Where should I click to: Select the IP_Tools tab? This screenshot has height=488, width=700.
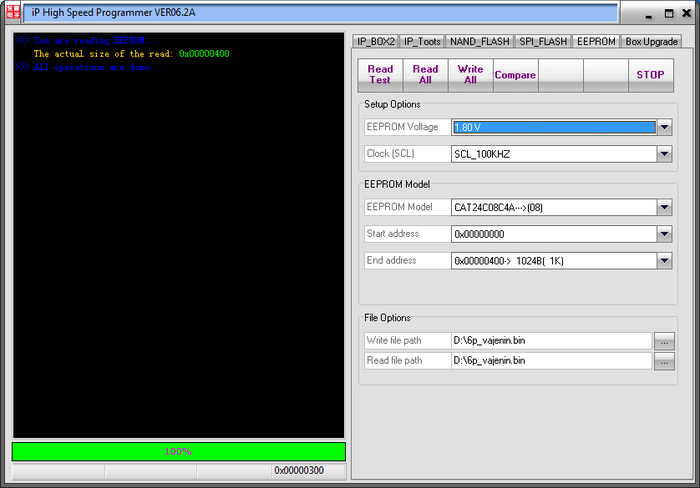[422, 41]
